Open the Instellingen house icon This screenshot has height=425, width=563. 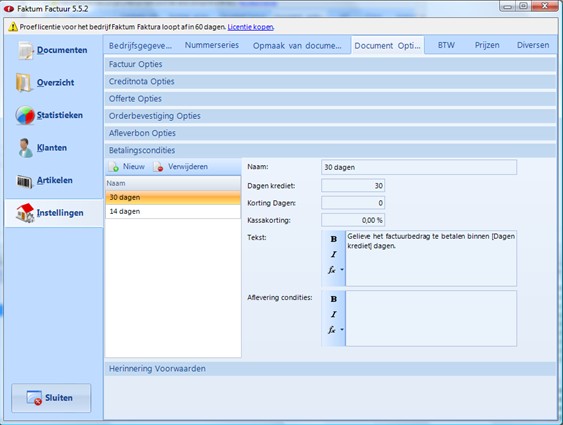pos(25,212)
